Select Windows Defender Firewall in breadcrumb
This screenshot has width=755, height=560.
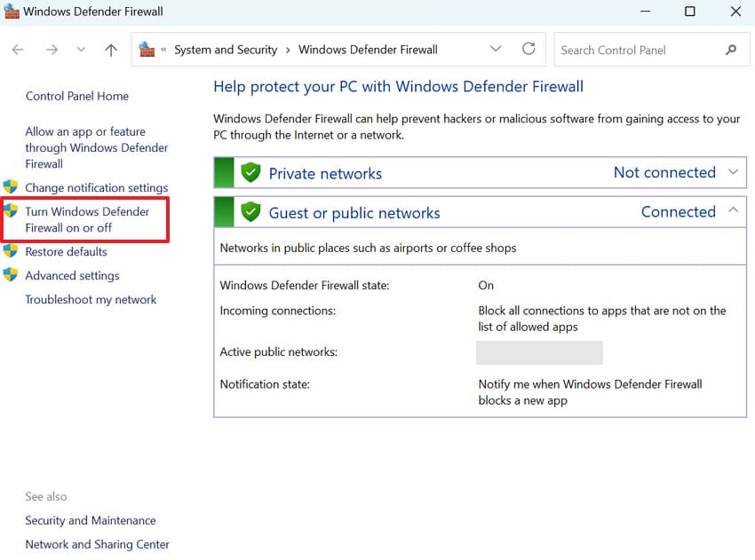point(368,50)
